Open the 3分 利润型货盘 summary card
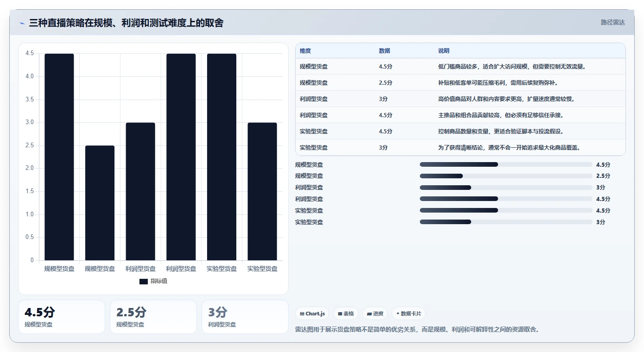Image resolution: width=644 pixels, height=352 pixels. [245, 317]
